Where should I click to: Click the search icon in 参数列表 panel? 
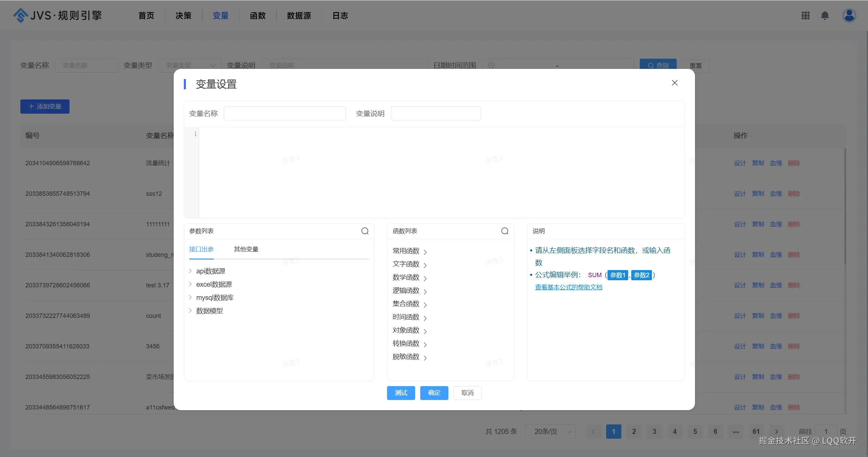365,231
